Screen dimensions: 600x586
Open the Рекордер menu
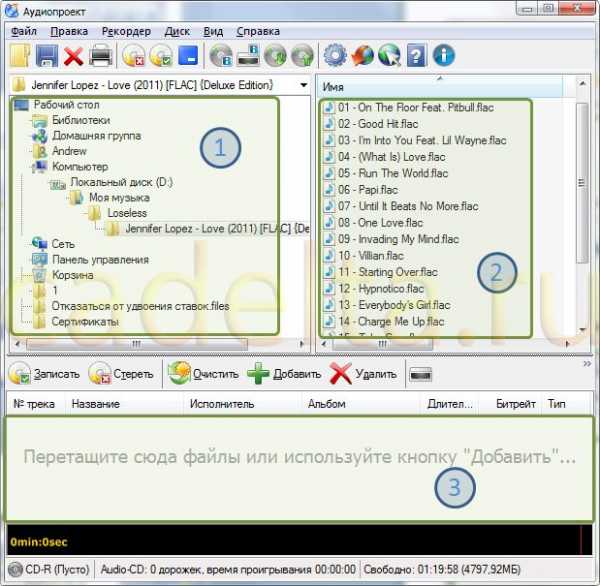(x=126, y=31)
